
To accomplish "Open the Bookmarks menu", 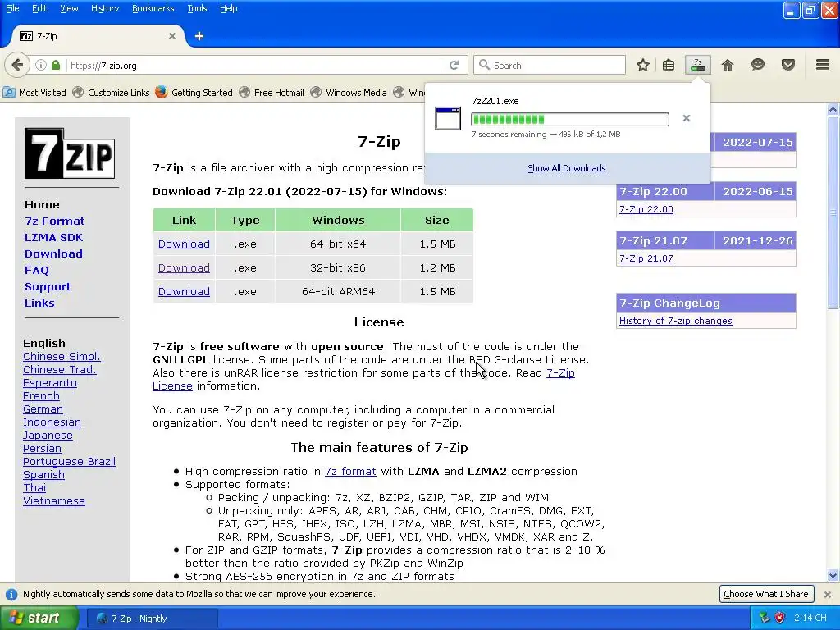I will (x=153, y=8).
